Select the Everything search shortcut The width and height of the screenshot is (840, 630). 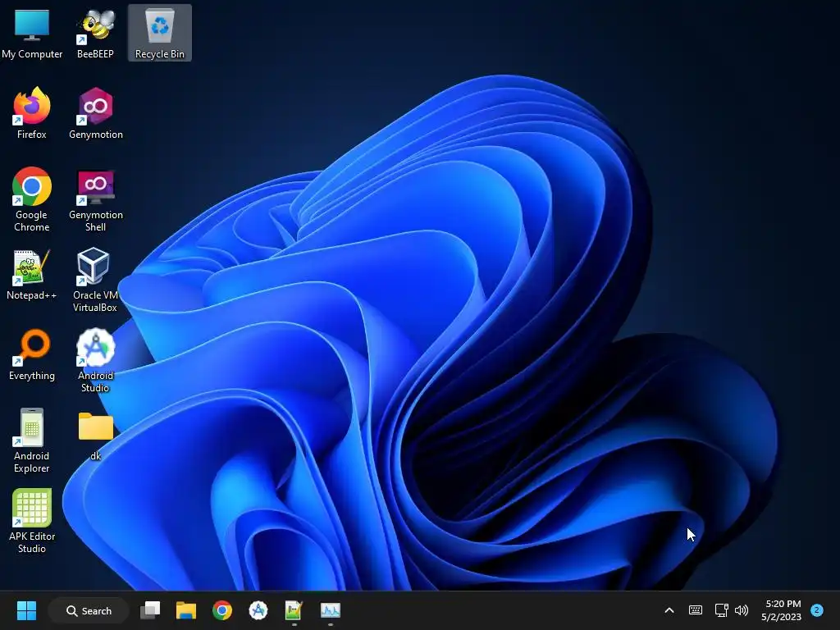(32, 354)
